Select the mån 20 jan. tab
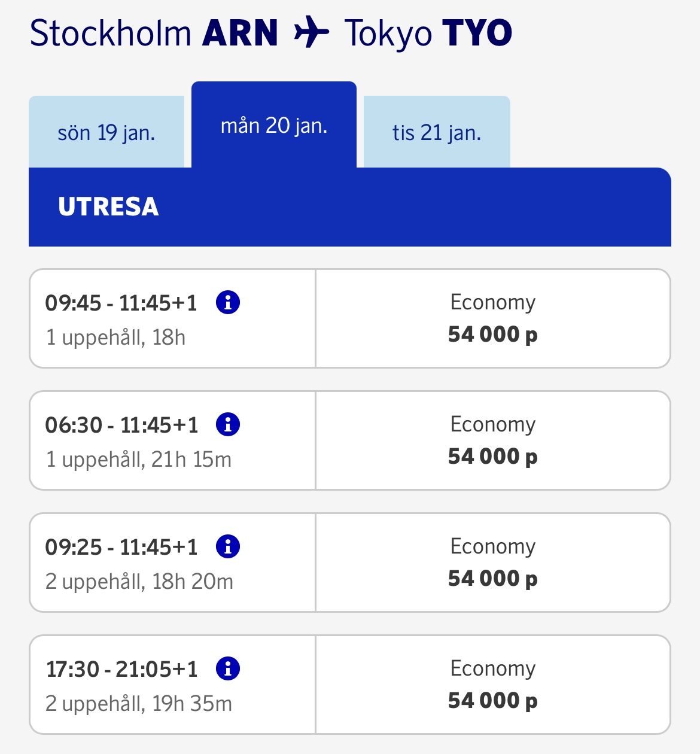The width and height of the screenshot is (700, 754). click(x=274, y=126)
